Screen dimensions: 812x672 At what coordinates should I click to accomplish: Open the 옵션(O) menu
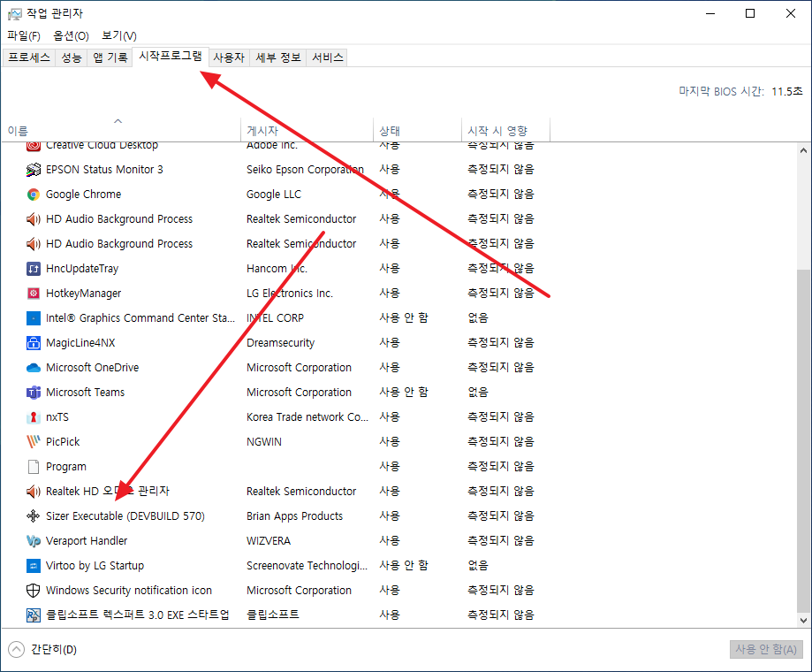pos(71,35)
